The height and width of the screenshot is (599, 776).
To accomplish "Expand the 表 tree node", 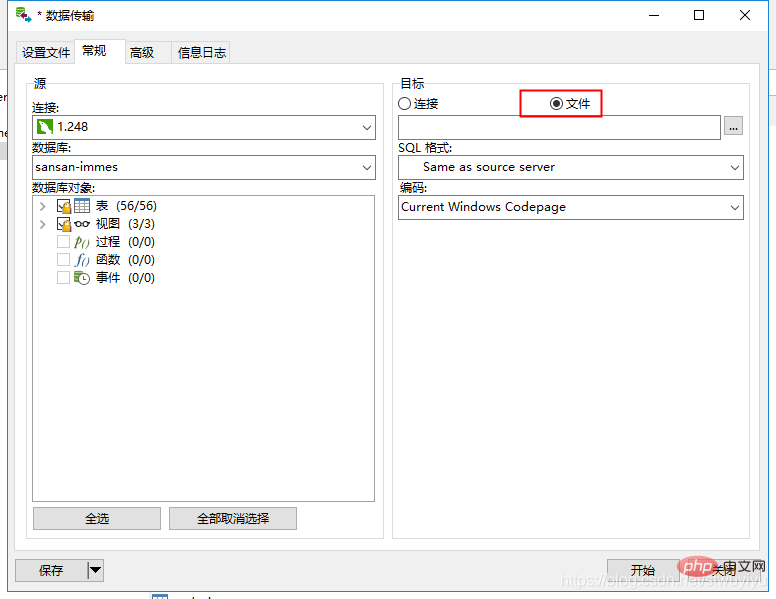I will point(43,206).
